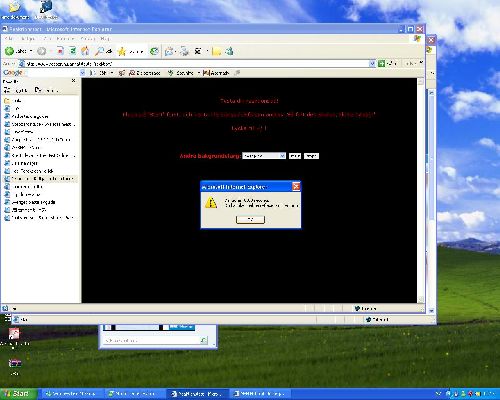500x400 pixels.
Task: Stop page loading with the red X icon
Action: (60, 51)
